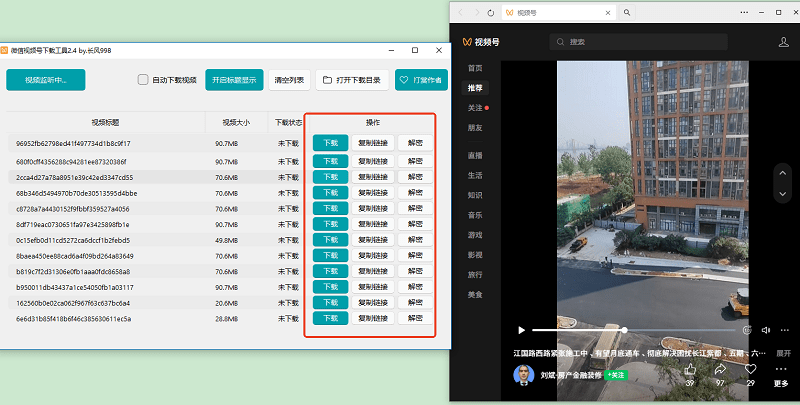Click the playback speed icon
This screenshot has height=405, width=800.
(x=747, y=330)
